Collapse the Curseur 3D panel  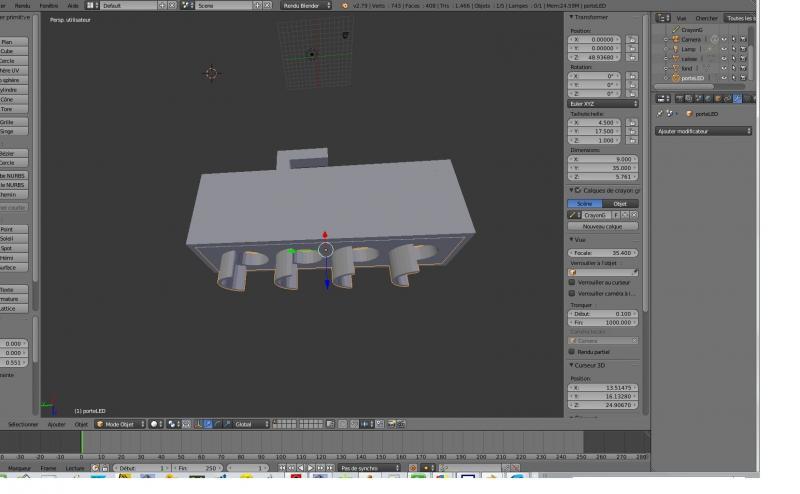coord(571,365)
